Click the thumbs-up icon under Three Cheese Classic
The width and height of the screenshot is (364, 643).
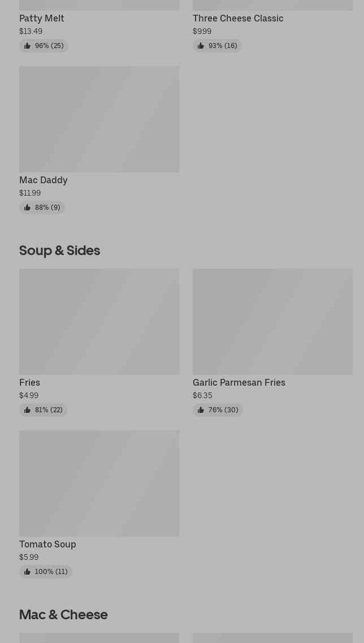click(x=201, y=46)
